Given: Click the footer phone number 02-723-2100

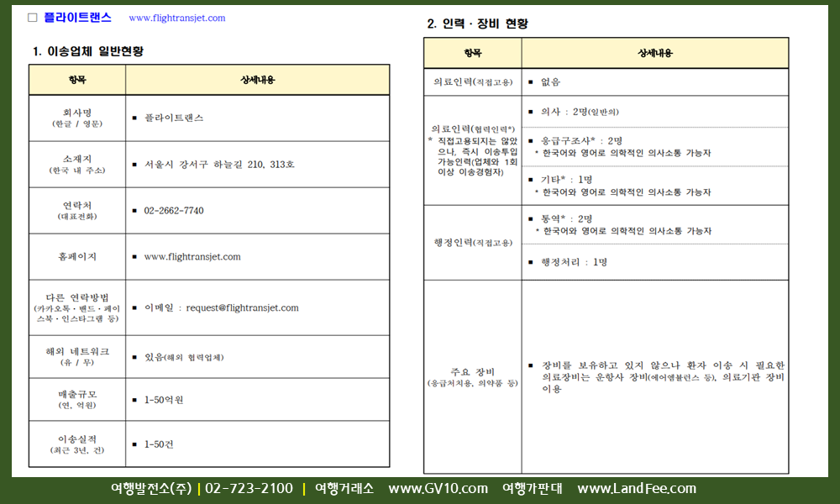Looking at the screenshot, I should [249, 489].
